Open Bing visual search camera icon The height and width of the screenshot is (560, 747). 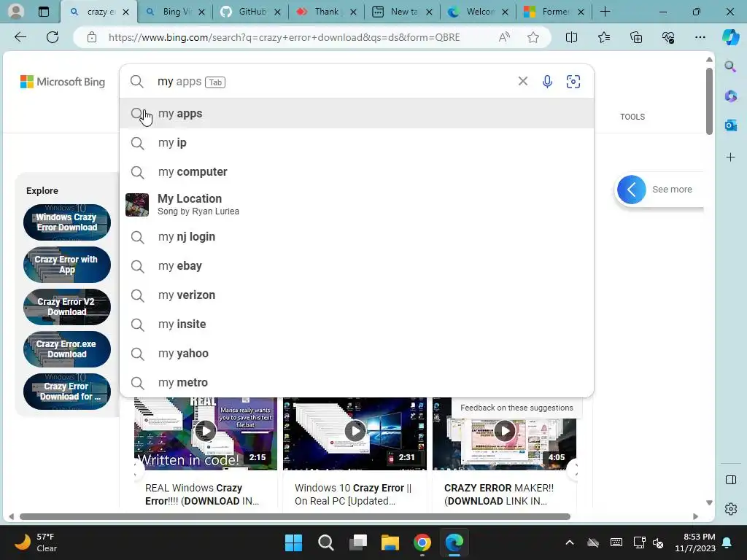click(x=573, y=82)
